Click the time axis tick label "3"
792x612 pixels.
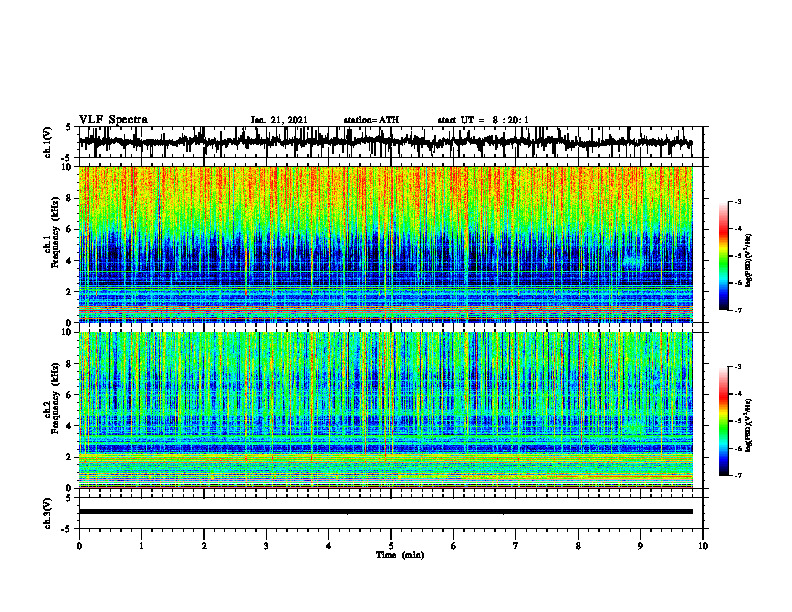(266, 546)
